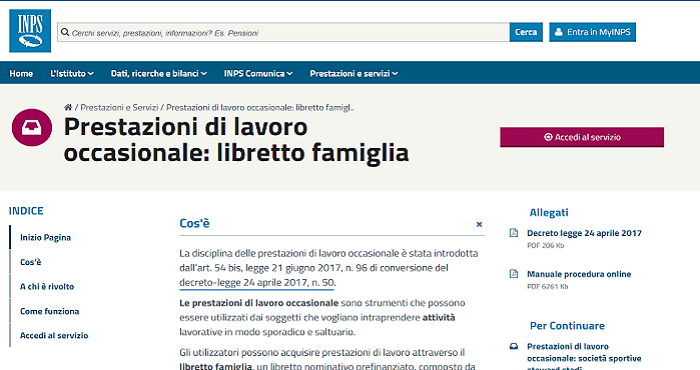Click Entra in MyINPS button
700x370 pixels.
coord(592,32)
